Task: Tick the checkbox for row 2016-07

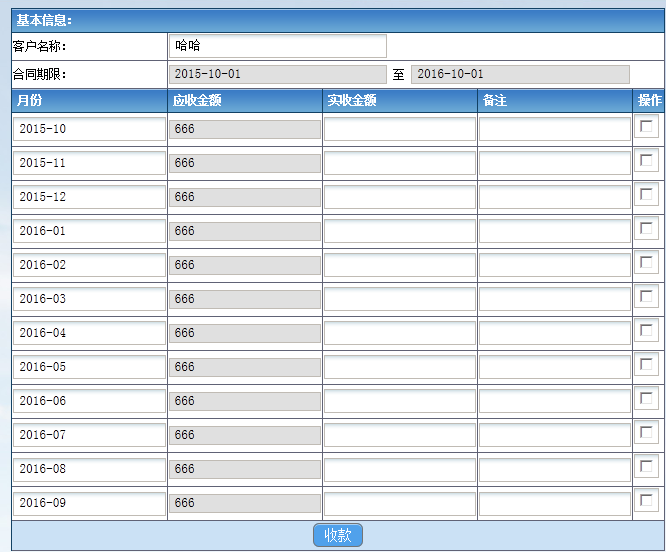Action: tap(646, 432)
